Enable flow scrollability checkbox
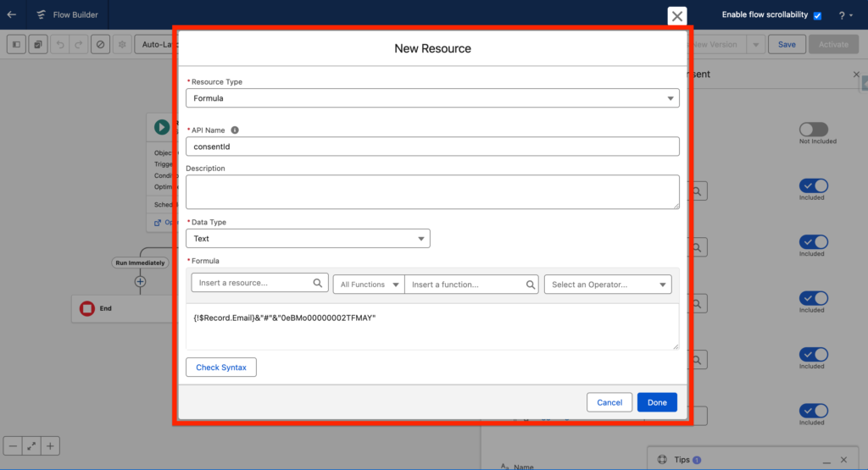Viewport: 868px width, 470px height. [817, 15]
